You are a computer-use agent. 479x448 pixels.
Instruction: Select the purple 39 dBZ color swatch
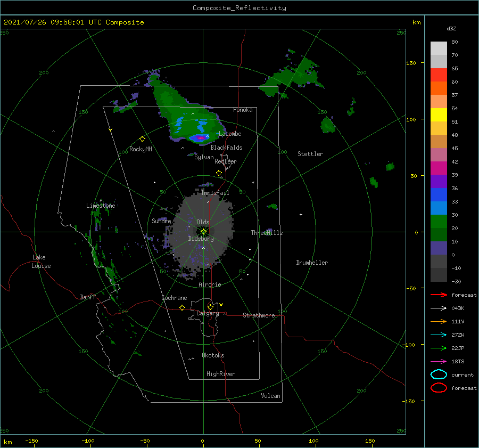(439, 181)
